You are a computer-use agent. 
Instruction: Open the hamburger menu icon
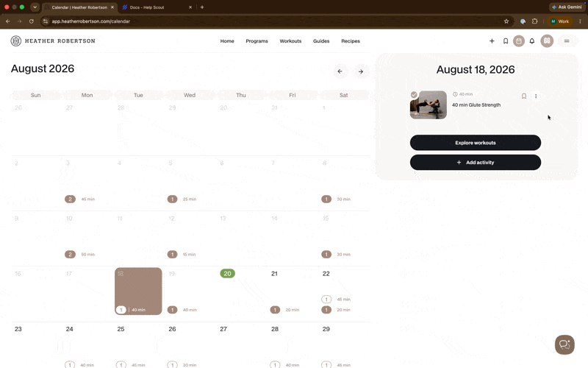pyautogui.click(x=567, y=41)
